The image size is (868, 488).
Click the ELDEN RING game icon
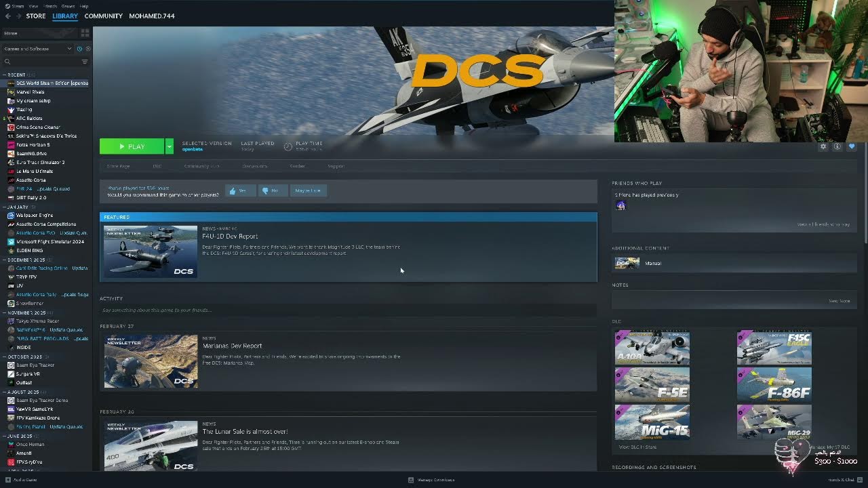click(11, 251)
